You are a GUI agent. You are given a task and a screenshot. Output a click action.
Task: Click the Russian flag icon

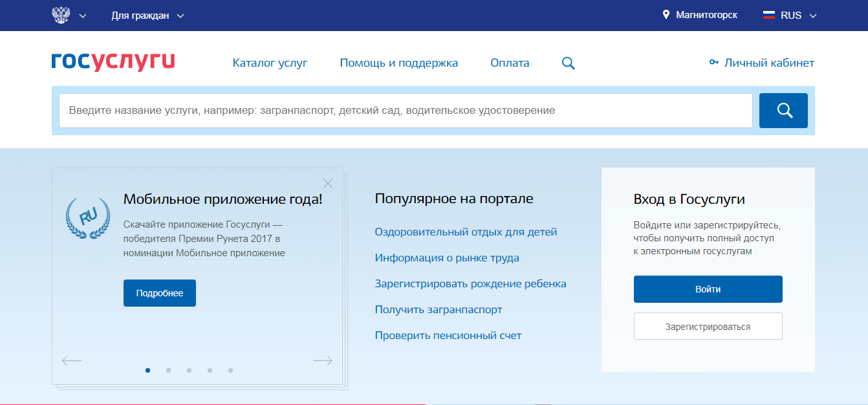[769, 16]
